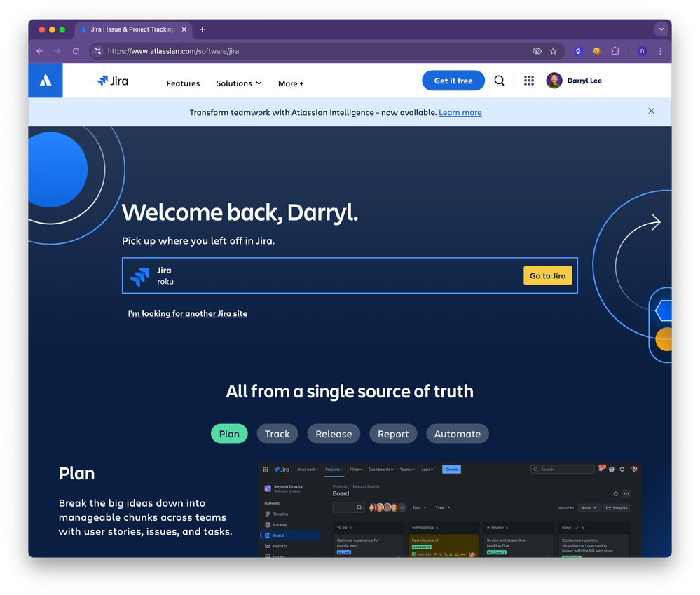Click the board's three-dot more icon in preview
This screenshot has height=595, width=700.
coord(626,494)
